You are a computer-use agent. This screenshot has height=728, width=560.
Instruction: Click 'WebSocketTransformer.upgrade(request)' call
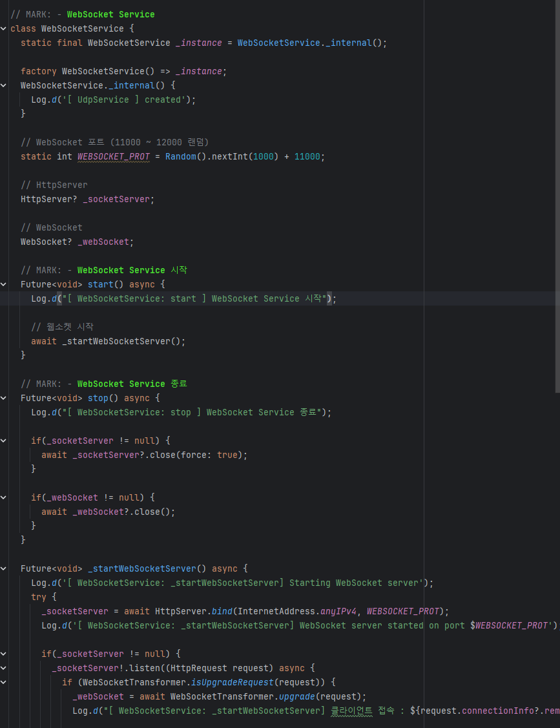(265, 696)
